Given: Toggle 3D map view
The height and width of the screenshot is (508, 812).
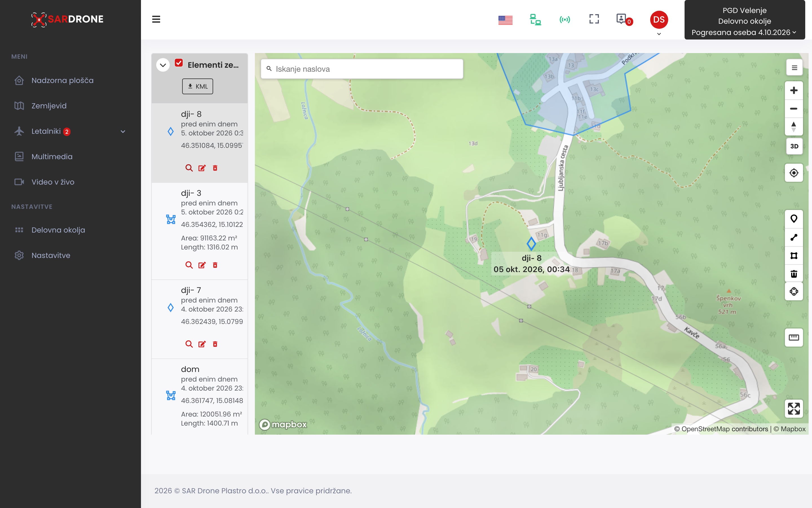Looking at the screenshot, I should [794, 146].
